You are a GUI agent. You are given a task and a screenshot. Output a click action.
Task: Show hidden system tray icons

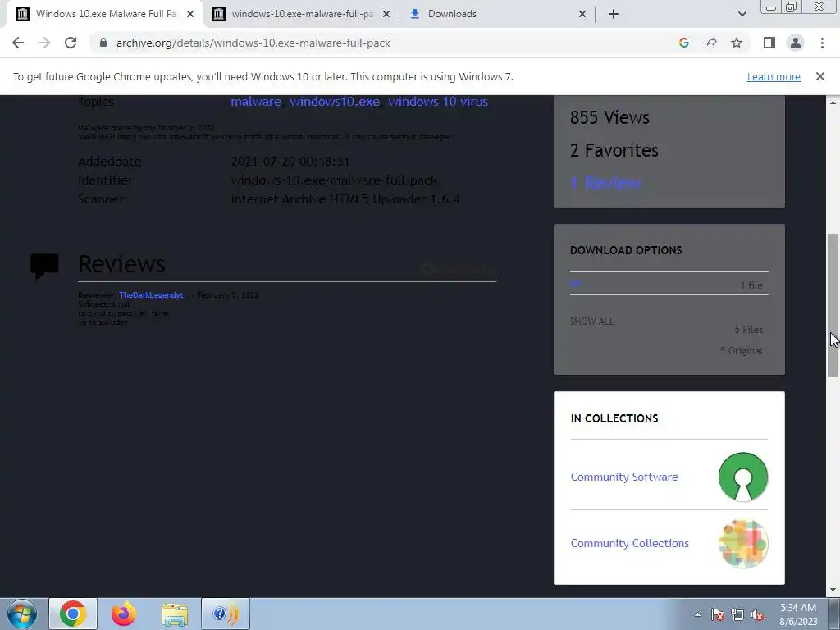tap(697, 614)
